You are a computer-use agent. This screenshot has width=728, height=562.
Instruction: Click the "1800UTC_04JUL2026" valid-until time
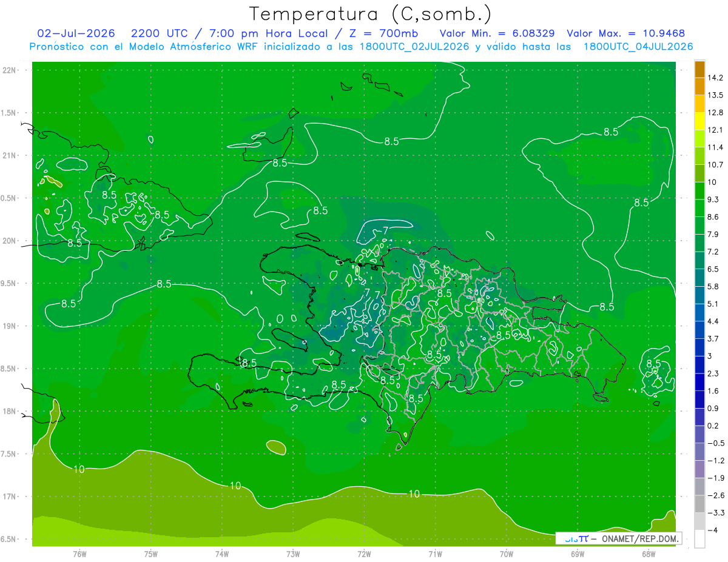point(638,47)
